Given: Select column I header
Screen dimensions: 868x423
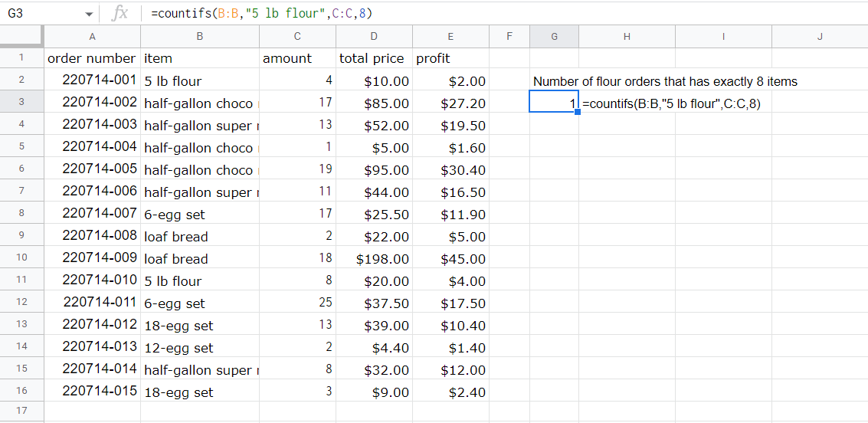Looking at the screenshot, I should coord(723,37).
